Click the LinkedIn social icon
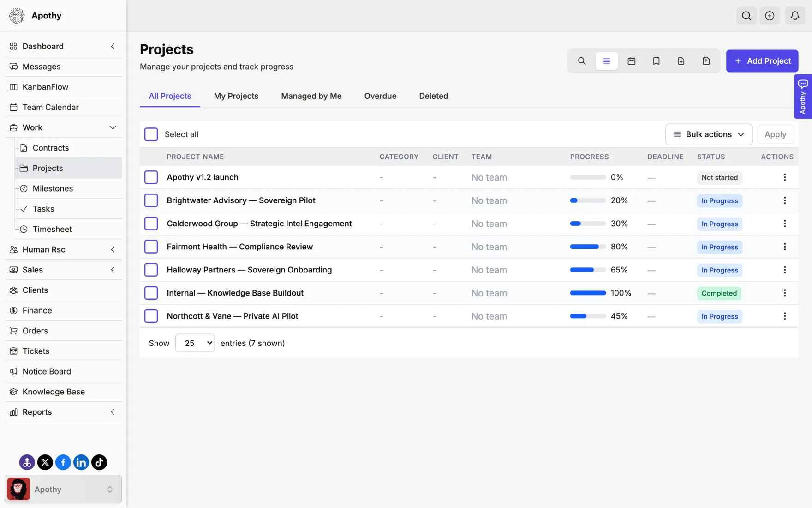This screenshot has width=812, height=508. click(81, 462)
